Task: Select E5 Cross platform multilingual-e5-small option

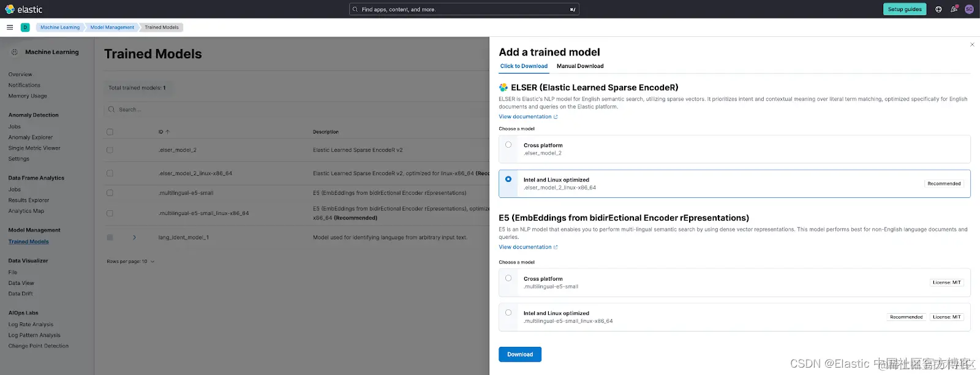Action: pyautogui.click(x=508, y=278)
